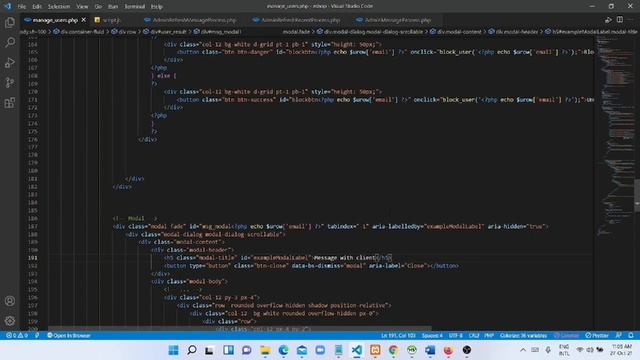640x360 pixels.
Task: Change indentation via Spaces: 4
Action: [432, 336]
